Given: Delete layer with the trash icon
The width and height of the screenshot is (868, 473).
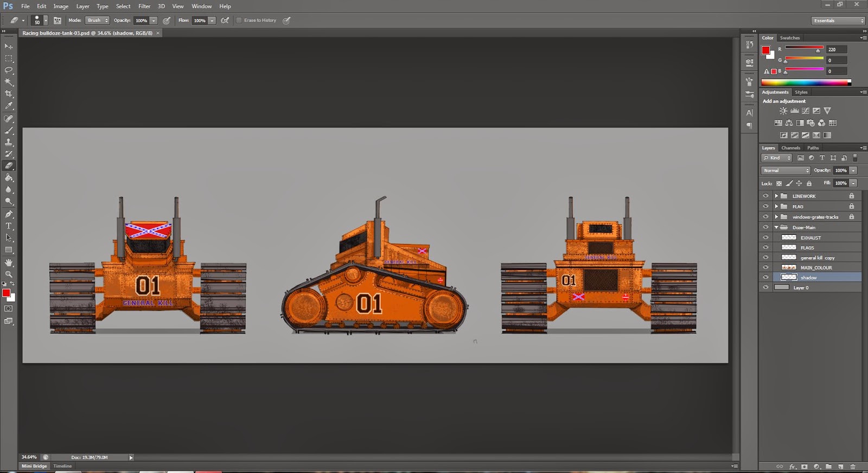Looking at the screenshot, I should coord(853,466).
